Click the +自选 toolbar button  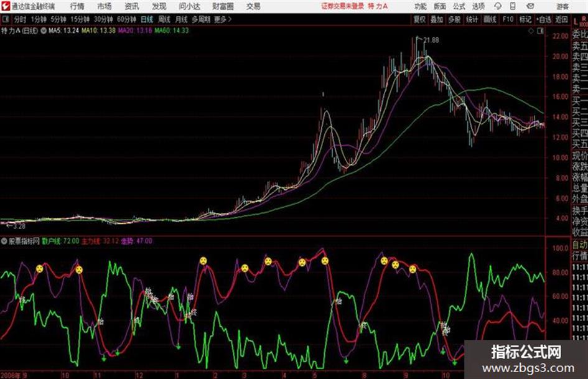(x=543, y=19)
